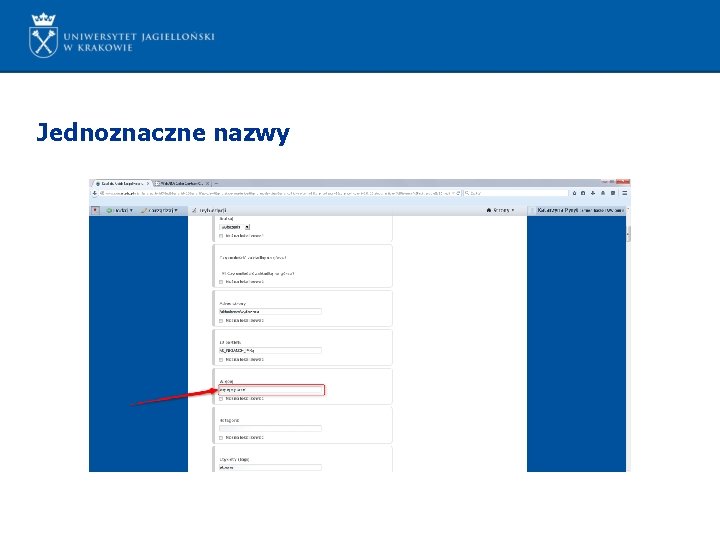
Task: Click the red-outlined author text field
Action: 271,390
